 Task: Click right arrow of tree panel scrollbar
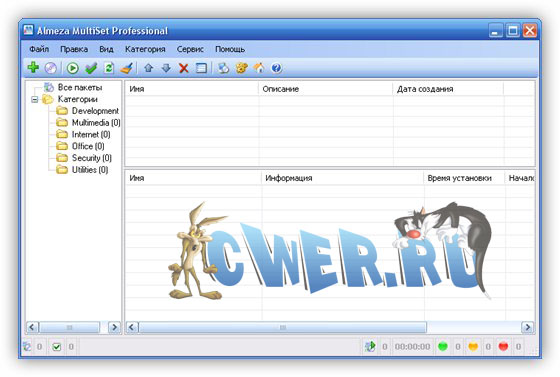[114, 327]
